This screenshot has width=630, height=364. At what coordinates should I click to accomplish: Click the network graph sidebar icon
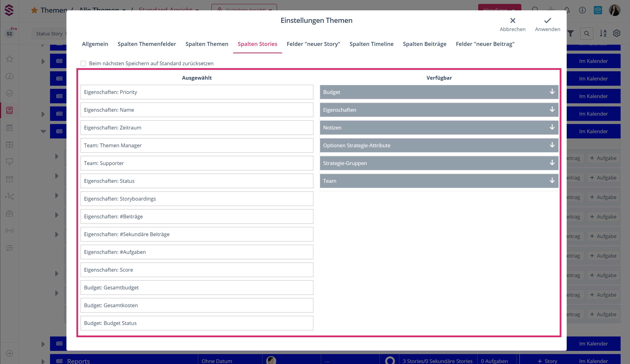click(10, 196)
